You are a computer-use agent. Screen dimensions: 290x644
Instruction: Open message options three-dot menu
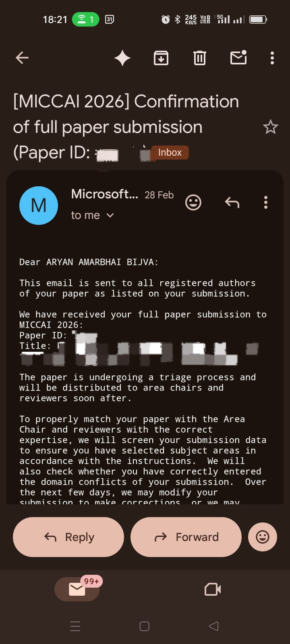(x=266, y=202)
